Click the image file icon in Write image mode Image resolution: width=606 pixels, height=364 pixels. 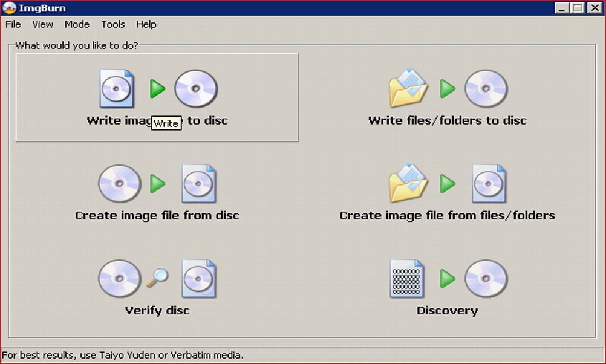(117, 89)
